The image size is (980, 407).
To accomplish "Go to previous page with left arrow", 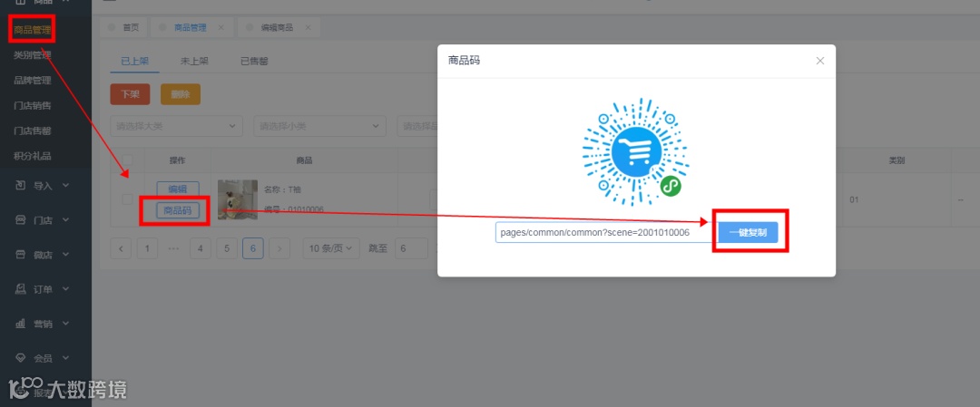I will coord(121,248).
